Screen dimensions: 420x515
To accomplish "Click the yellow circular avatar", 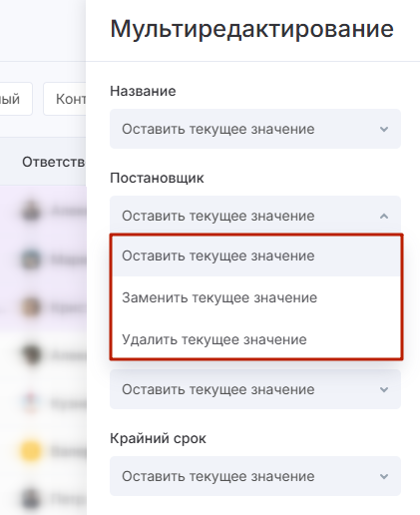I will pos(31,451).
